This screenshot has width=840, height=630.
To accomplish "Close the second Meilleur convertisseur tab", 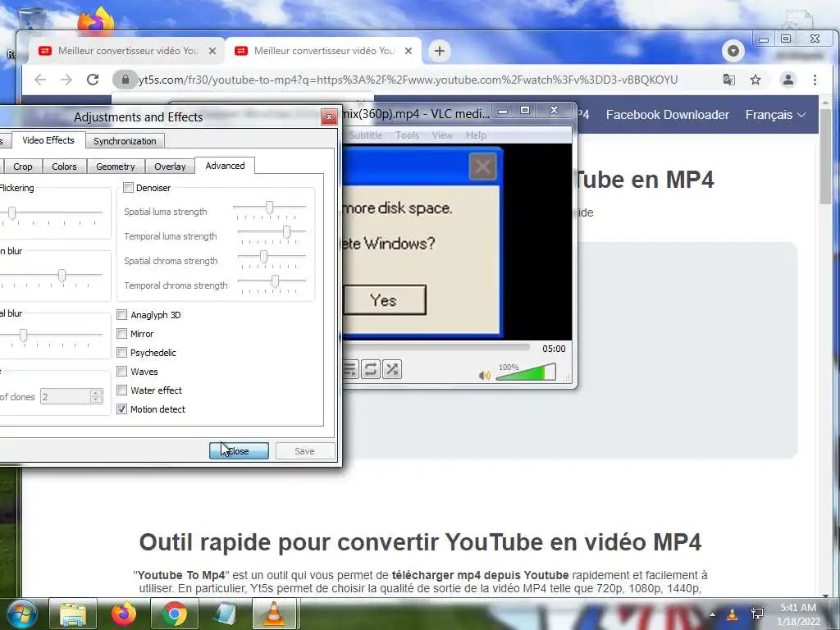I will [x=409, y=51].
